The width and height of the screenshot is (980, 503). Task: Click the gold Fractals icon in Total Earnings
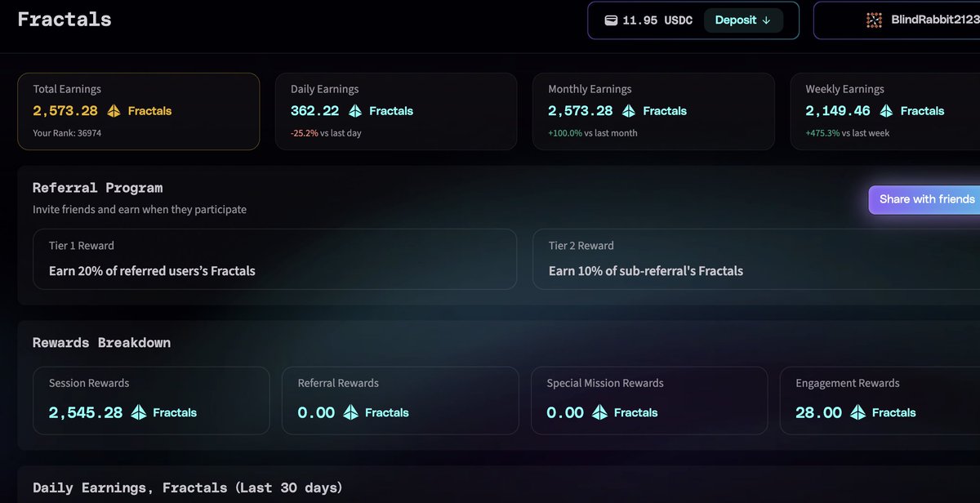point(114,111)
